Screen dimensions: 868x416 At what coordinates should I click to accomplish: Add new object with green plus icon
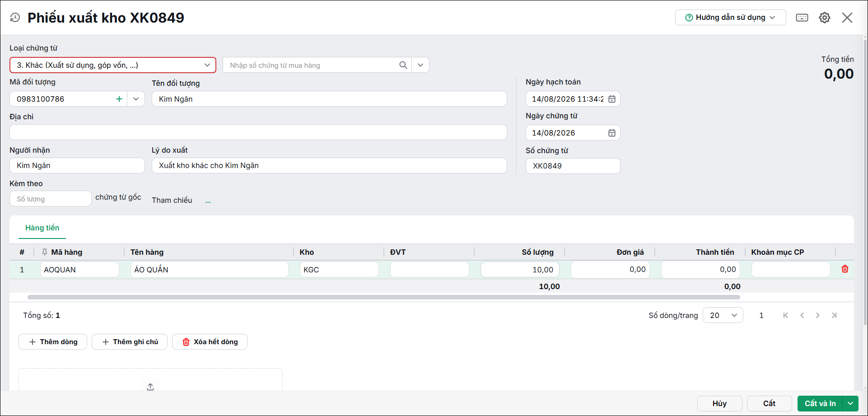tap(119, 99)
